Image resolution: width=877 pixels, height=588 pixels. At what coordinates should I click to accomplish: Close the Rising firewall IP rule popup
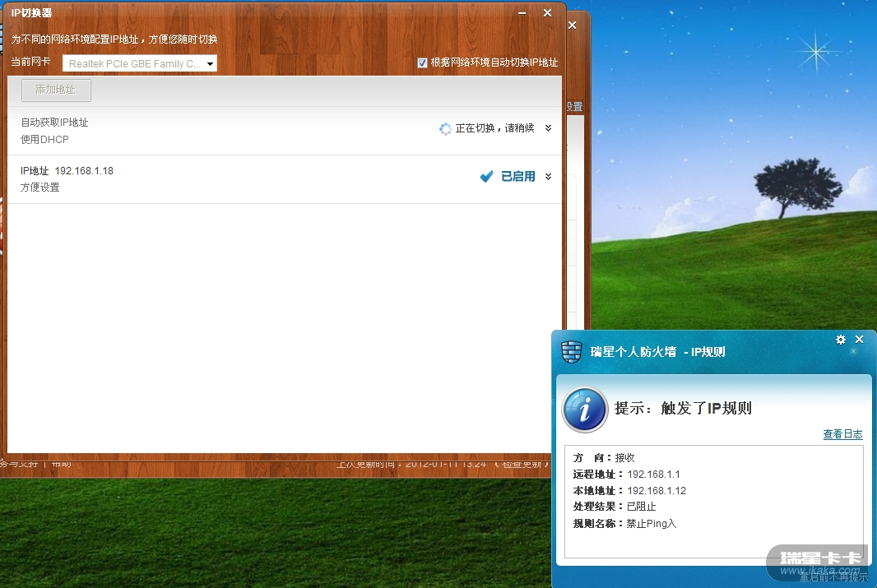tap(860, 340)
